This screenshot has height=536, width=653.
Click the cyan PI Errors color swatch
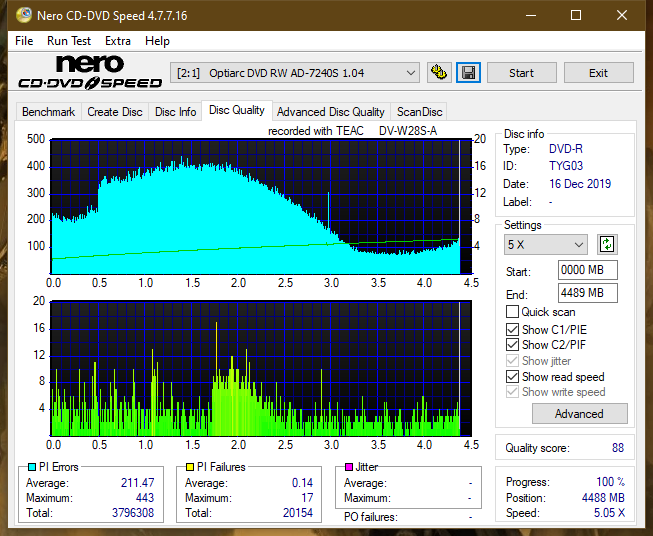32,467
